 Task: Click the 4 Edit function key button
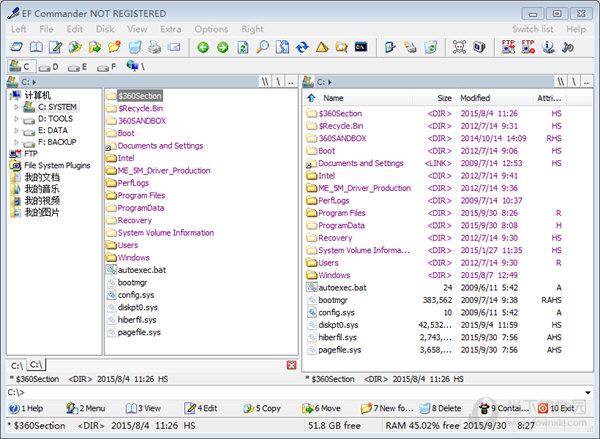[x=201, y=408]
